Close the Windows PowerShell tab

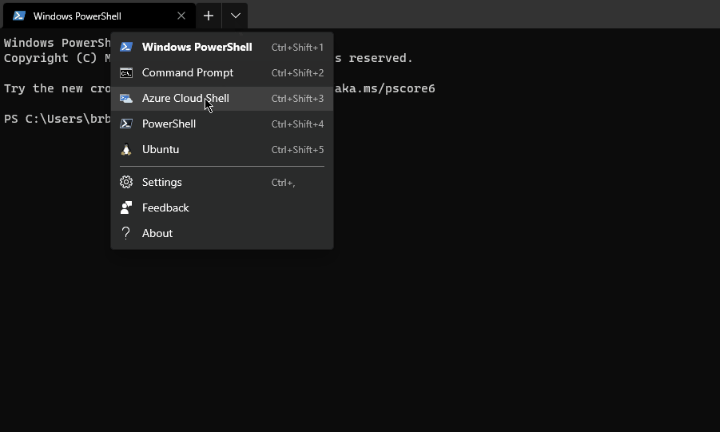click(181, 16)
